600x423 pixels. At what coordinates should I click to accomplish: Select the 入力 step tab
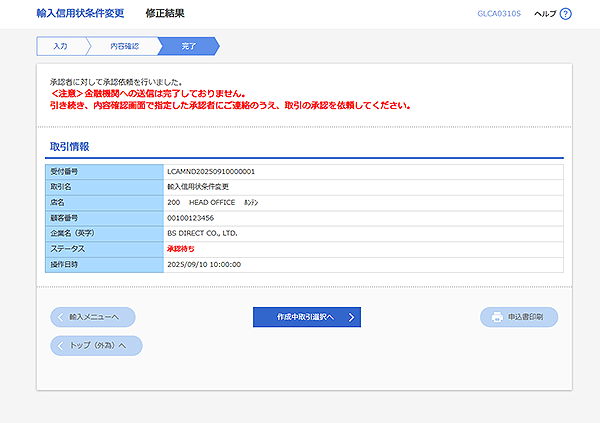click(x=60, y=46)
